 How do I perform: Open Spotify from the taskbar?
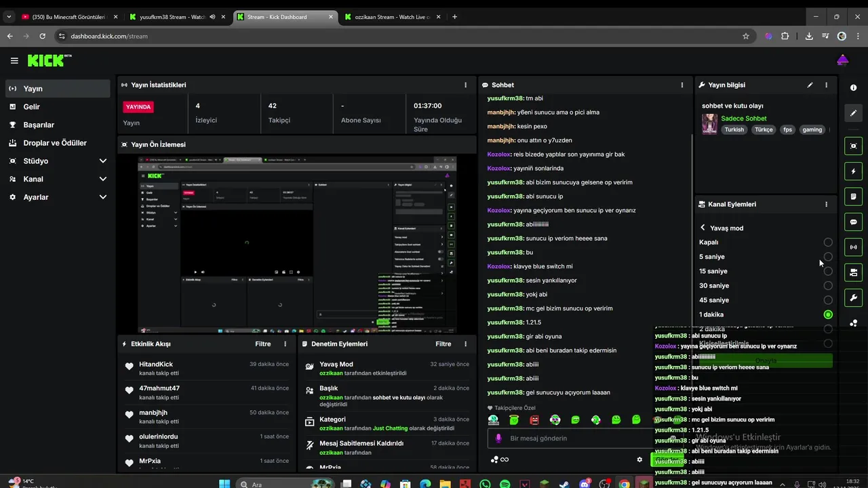pos(505,484)
